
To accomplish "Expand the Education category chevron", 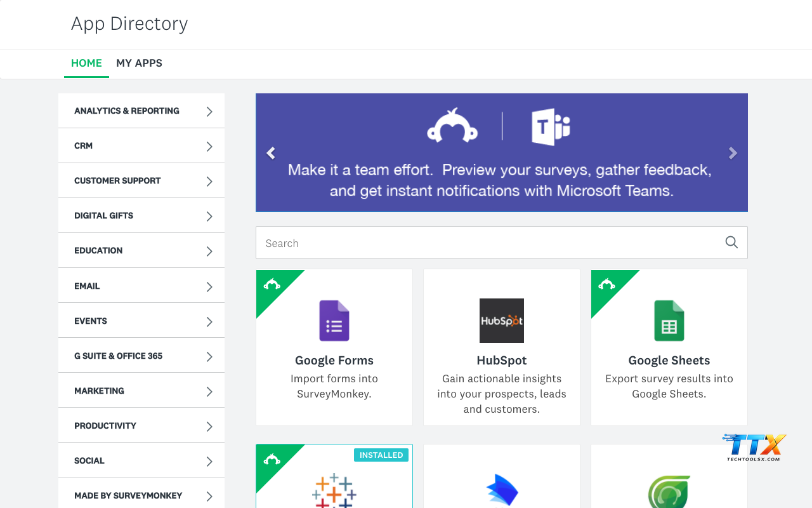I will 209,251.
